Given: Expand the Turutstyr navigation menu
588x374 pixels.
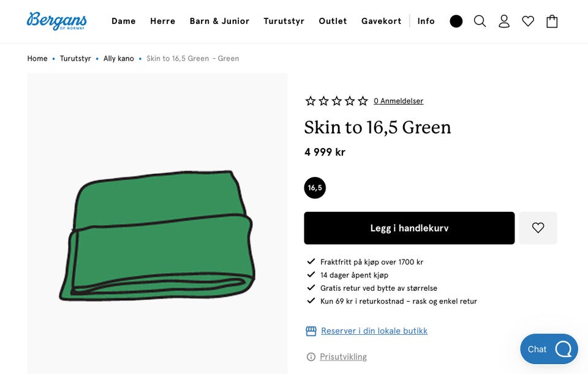Looking at the screenshot, I should click(284, 21).
